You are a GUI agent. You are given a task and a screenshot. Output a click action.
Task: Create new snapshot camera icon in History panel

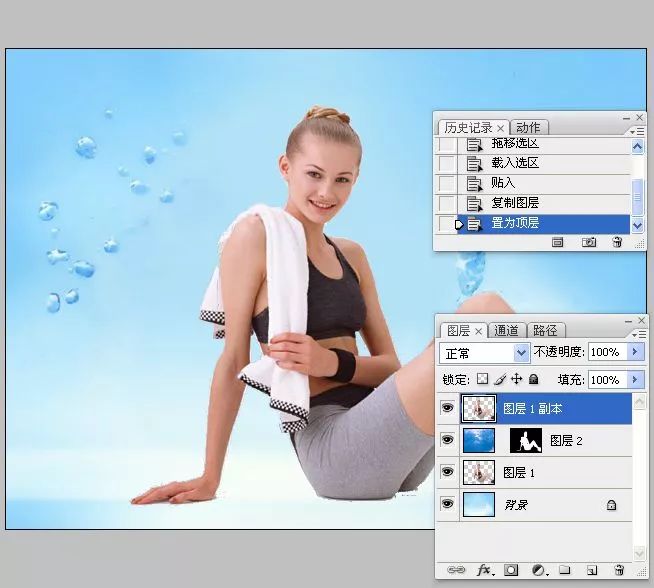[589, 242]
